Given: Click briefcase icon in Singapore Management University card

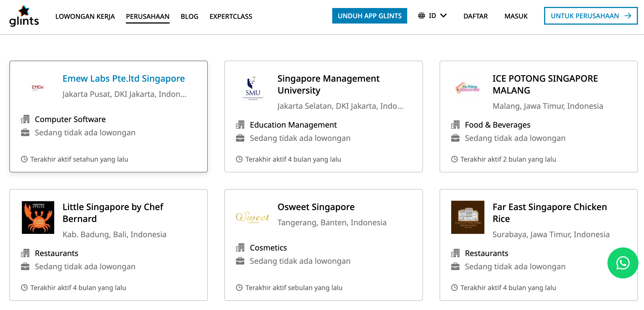Looking at the screenshot, I should [x=240, y=138].
